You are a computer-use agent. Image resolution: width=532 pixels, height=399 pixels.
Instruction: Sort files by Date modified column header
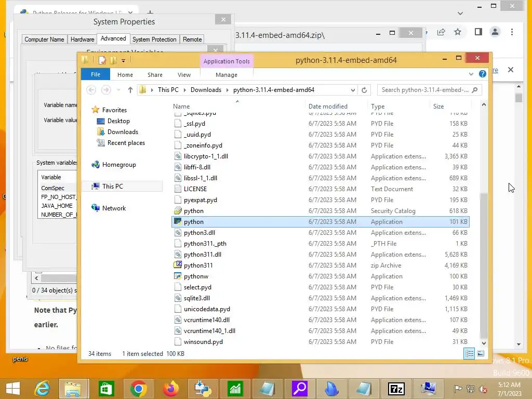point(336,106)
